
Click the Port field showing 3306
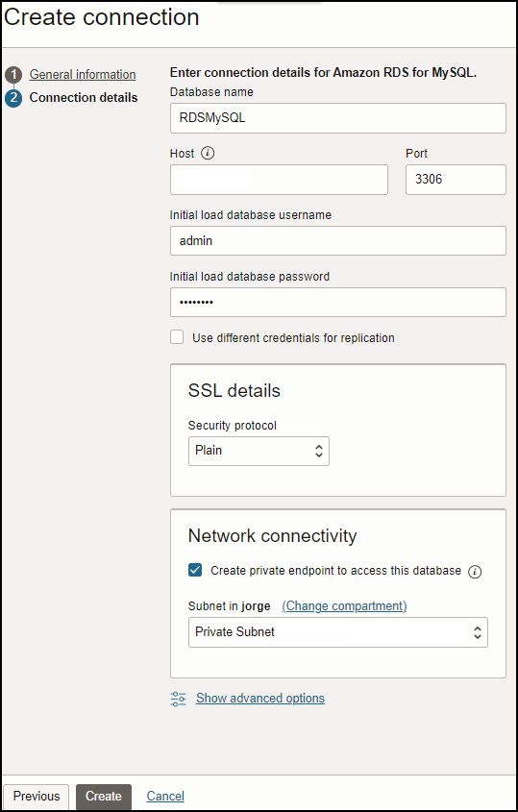tap(456, 180)
